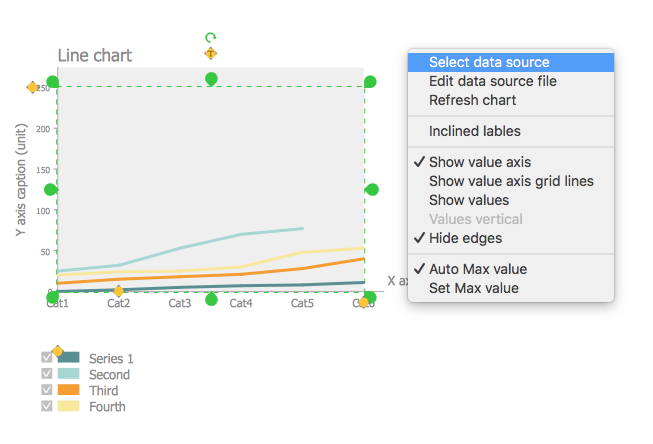Enable Inclined lables option

474,131
